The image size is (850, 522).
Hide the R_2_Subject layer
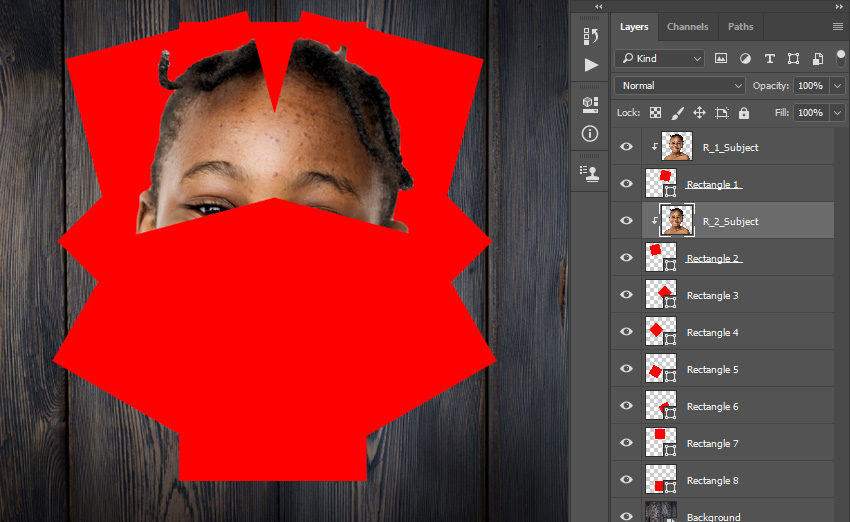626,221
